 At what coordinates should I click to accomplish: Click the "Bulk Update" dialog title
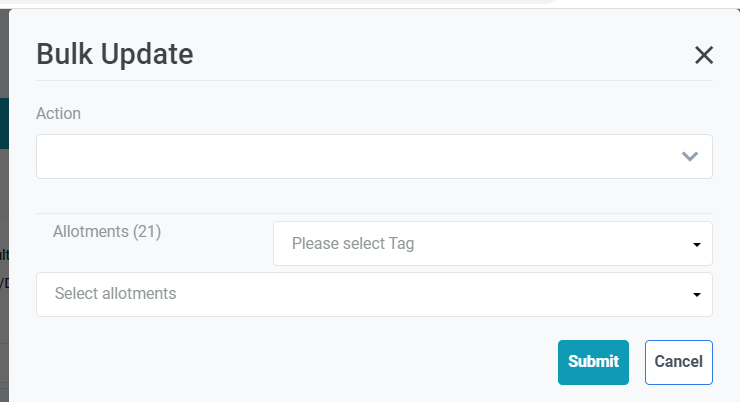[x=115, y=54]
